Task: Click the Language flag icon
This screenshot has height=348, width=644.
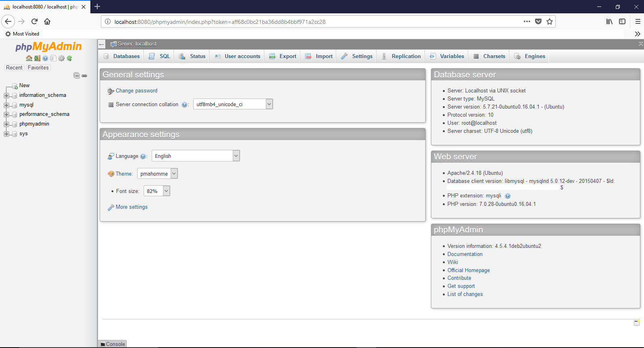Action: pos(111,156)
